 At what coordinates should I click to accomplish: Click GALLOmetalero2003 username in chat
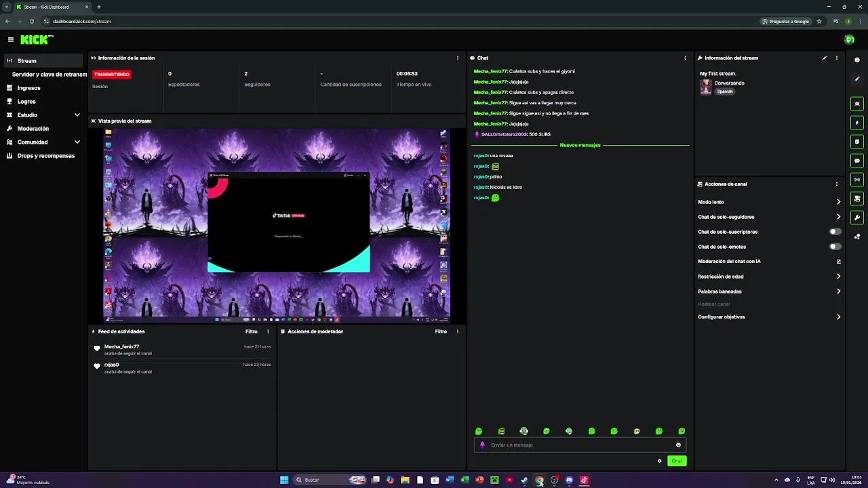click(x=504, y=135)
